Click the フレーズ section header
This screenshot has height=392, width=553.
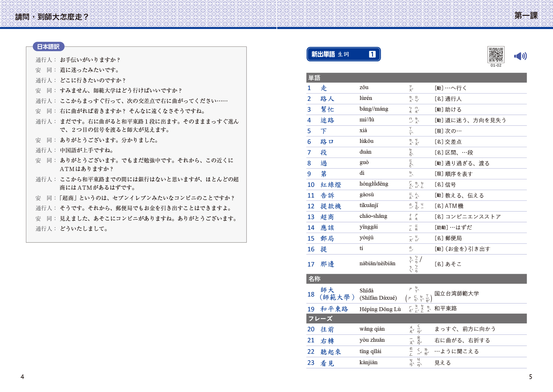point(416,319)
